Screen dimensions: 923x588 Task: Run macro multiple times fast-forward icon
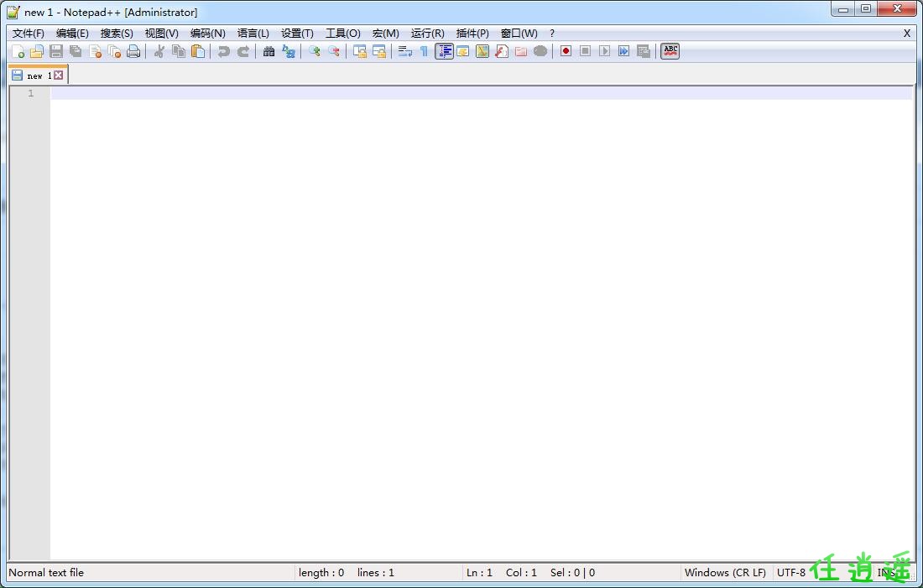coord(624,52)
